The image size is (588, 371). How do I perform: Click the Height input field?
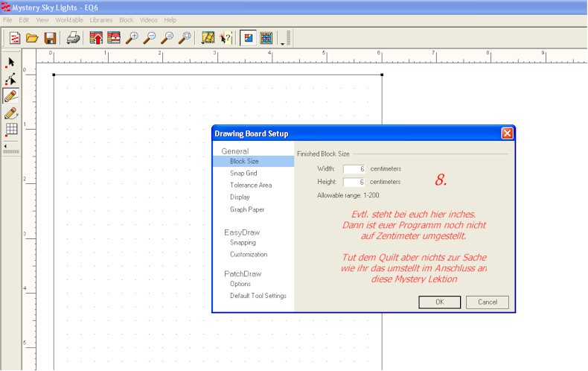coord(354,182)
